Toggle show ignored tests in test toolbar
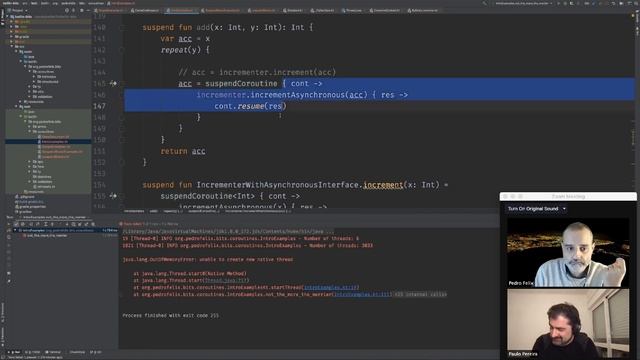 (22, 224)
